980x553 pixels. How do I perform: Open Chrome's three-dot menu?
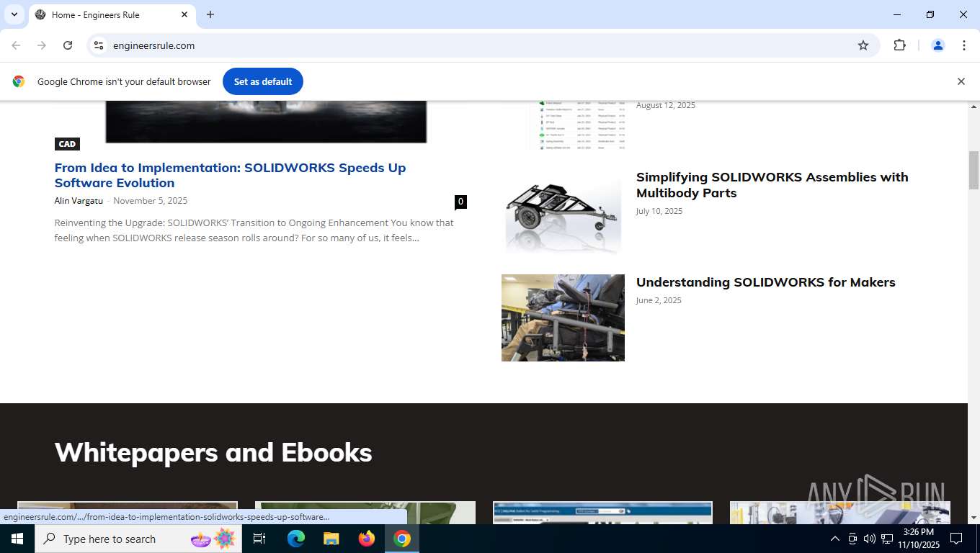click(964, 45)
